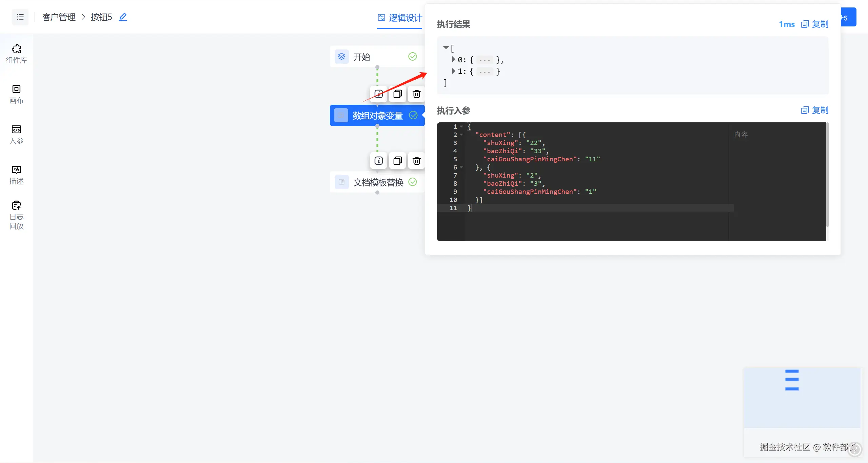
Task: Expand item 0 in the result tree
Action: click(454, 60)
